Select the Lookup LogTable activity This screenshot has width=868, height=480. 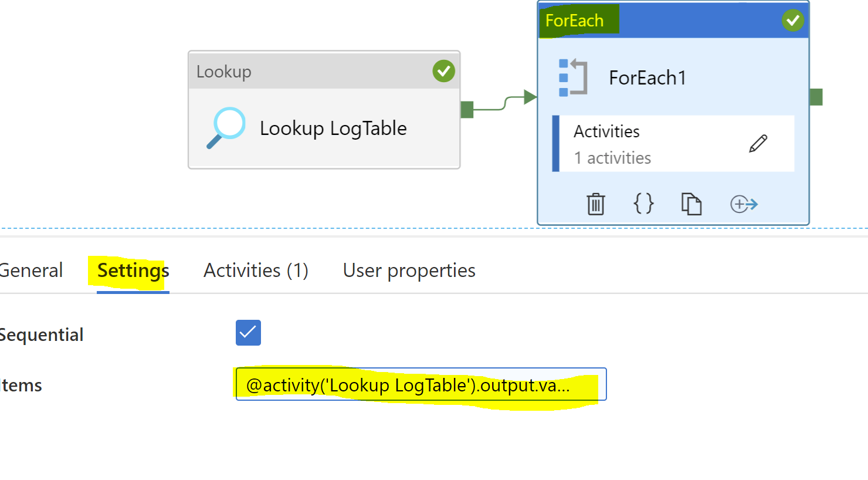click(x=324, y=110)
